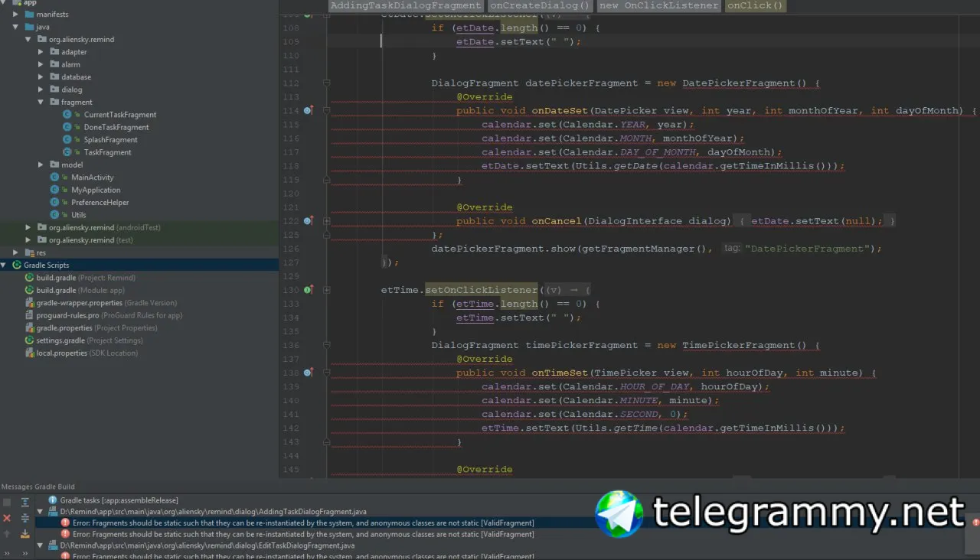980x560 pixels.
Task: Click the class icon beside Utils
Action: [54, 215]
